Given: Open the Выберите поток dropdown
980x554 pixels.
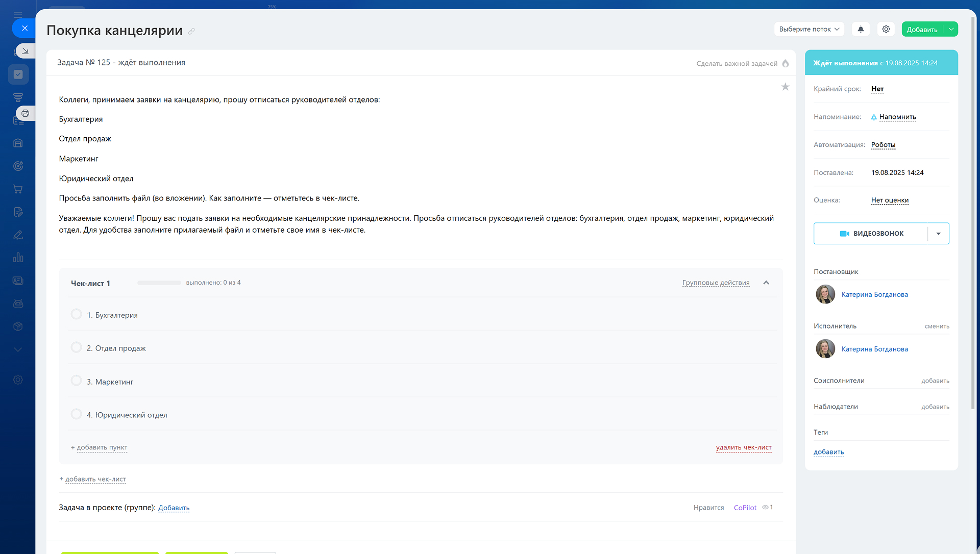Looking at the screenshot, I should coord(809,29).
